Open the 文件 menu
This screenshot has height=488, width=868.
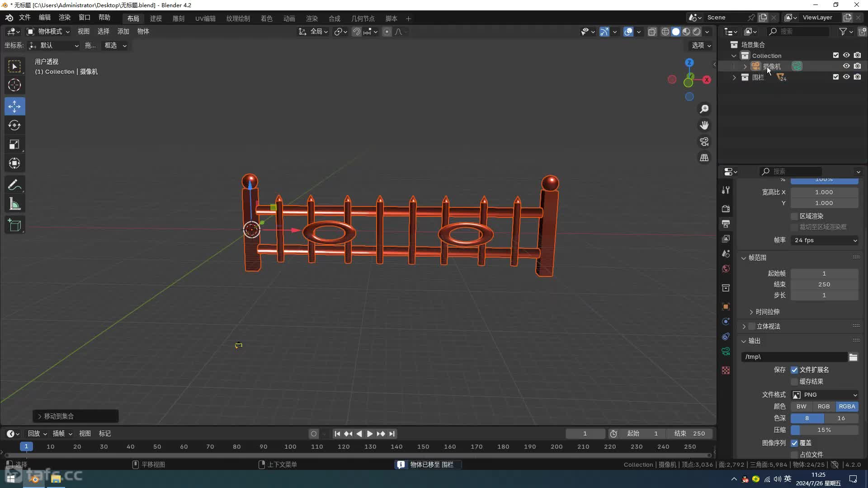tap(24, 18)
